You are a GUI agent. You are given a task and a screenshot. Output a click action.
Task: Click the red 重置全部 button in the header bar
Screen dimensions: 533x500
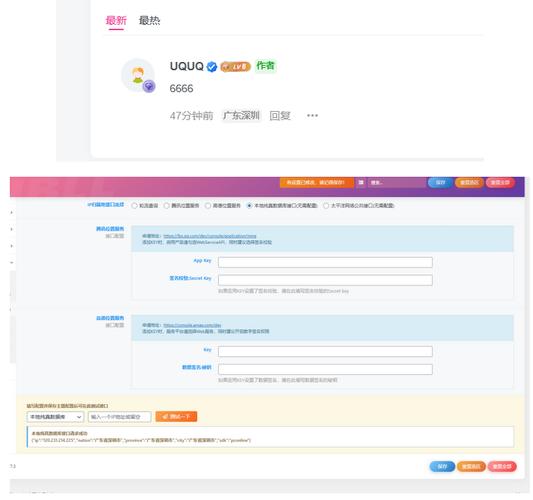coord(500,183)
